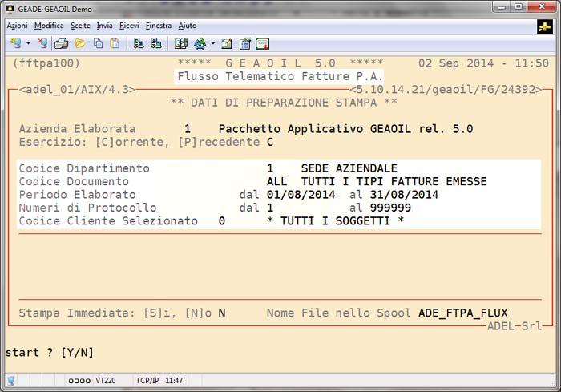The height and width of the screenshot is (392, 561).
Task: Click the new connection toolbar icon
Action: click(15, 43)
